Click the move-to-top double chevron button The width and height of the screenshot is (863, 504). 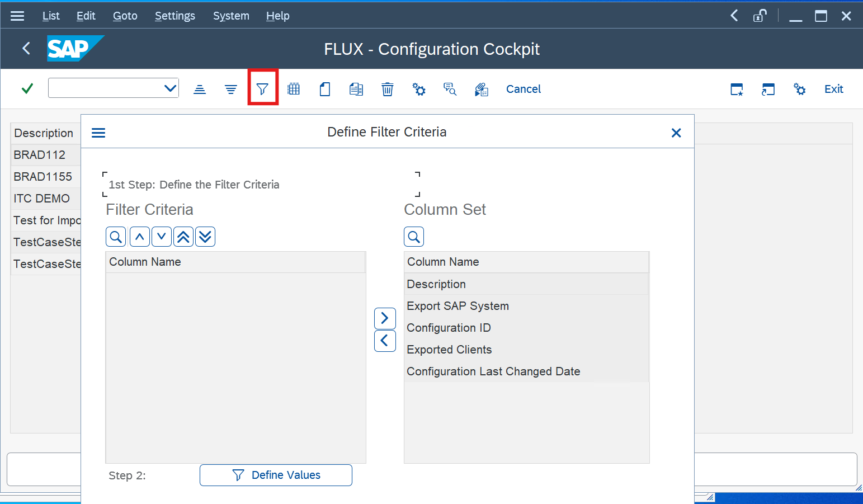coord(183,237)
